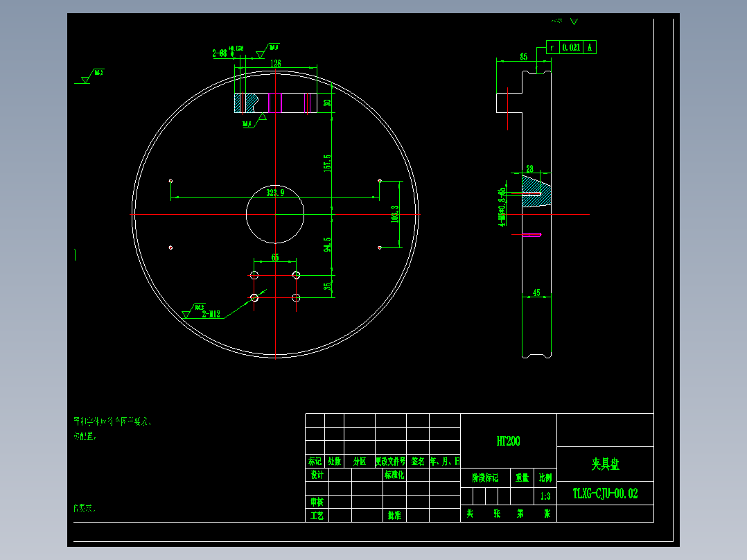Select the 分区 title block cell

click(360, 461)
